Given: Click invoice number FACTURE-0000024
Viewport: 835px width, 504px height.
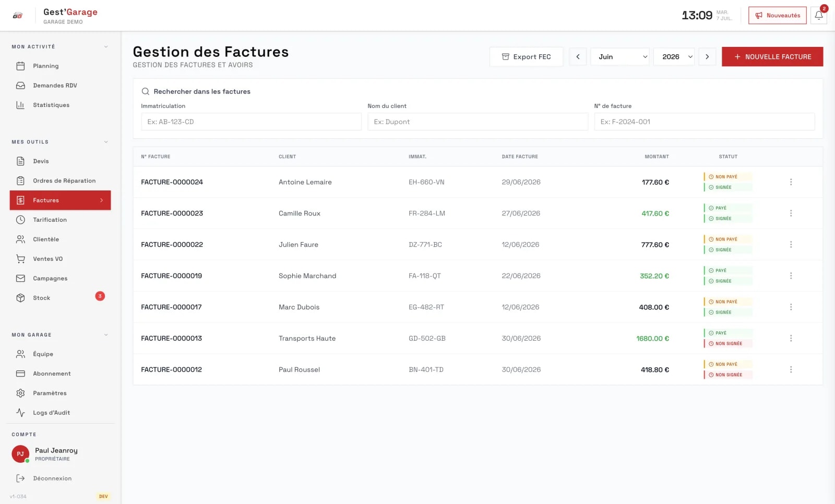Looking at the screenshot, I should [x=172, y=182].
